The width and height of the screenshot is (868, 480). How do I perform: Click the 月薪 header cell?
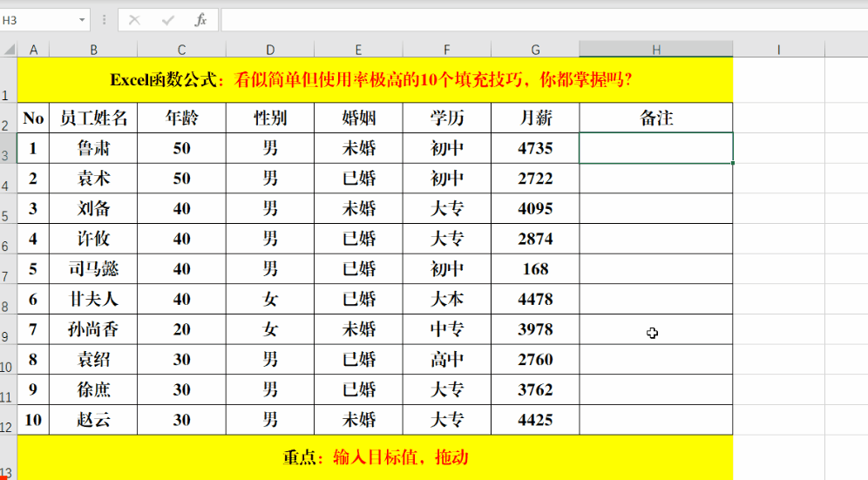(535, 118)
